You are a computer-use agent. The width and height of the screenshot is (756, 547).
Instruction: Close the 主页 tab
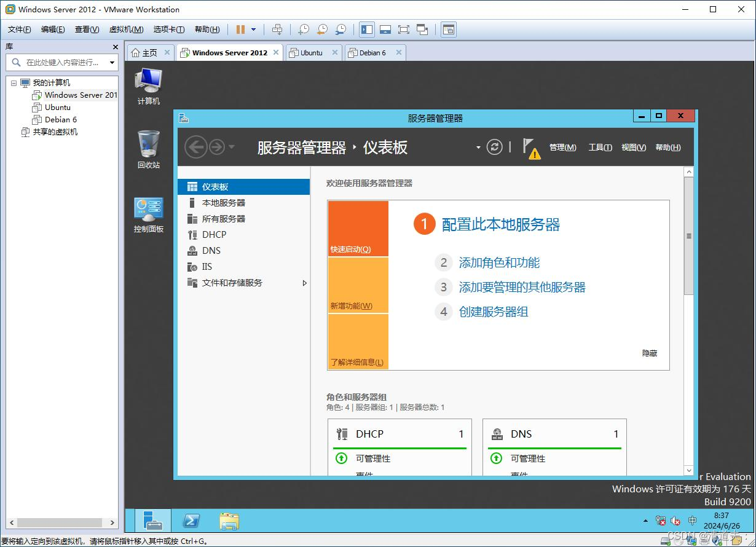[167, 52]
